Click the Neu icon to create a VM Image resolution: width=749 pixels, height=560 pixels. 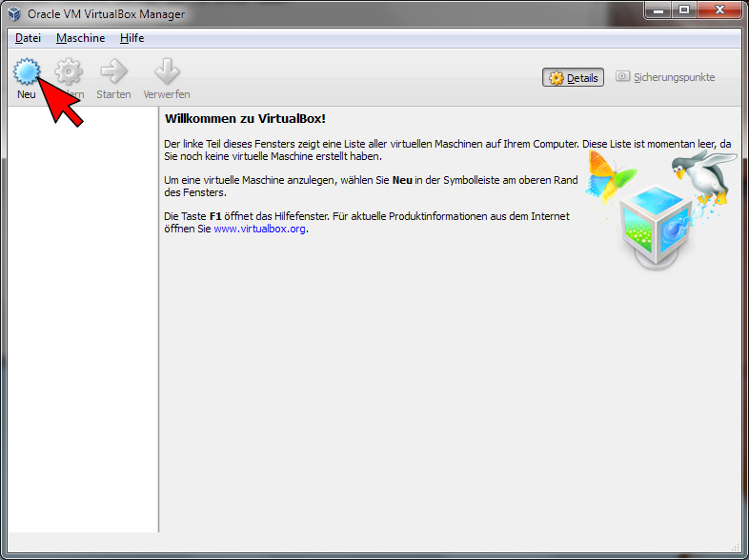(x=26, y=72)
